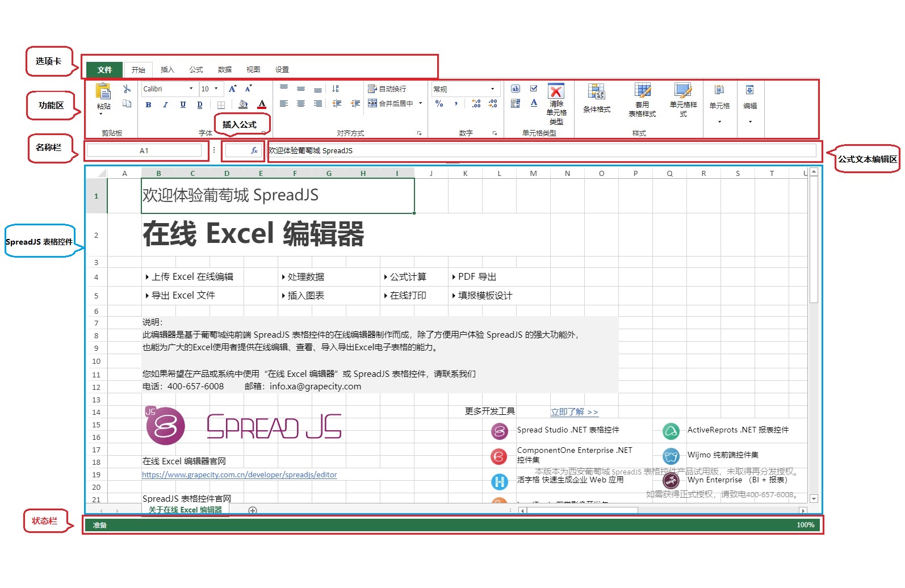
Task: Open 数字 number format dialog launcher
Action: [x=495, y=133]
